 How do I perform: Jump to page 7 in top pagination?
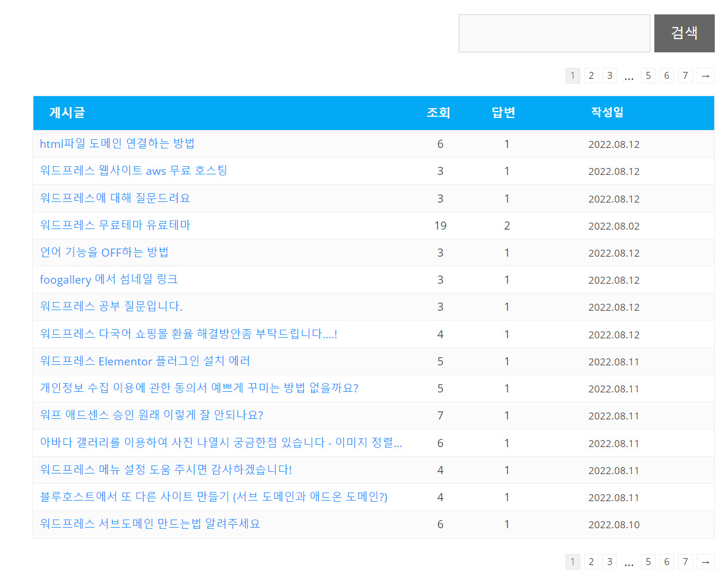[685, 75]
